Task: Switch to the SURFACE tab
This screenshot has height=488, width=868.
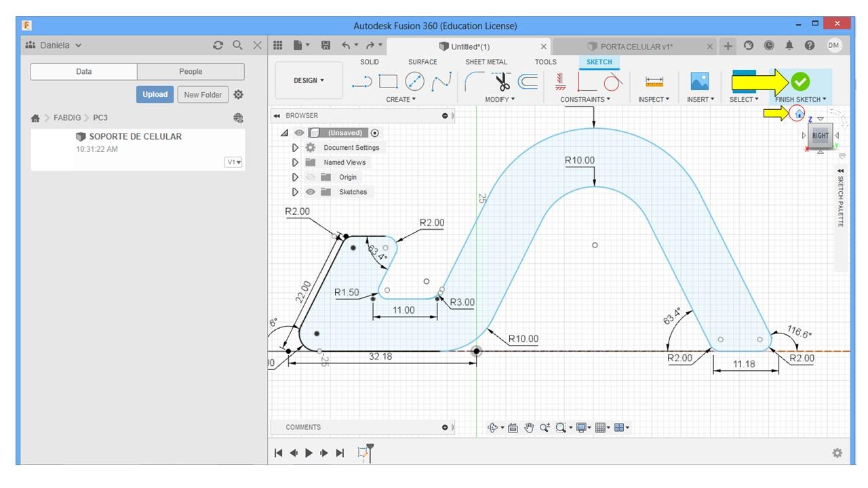Action: [x=422, y=62]
